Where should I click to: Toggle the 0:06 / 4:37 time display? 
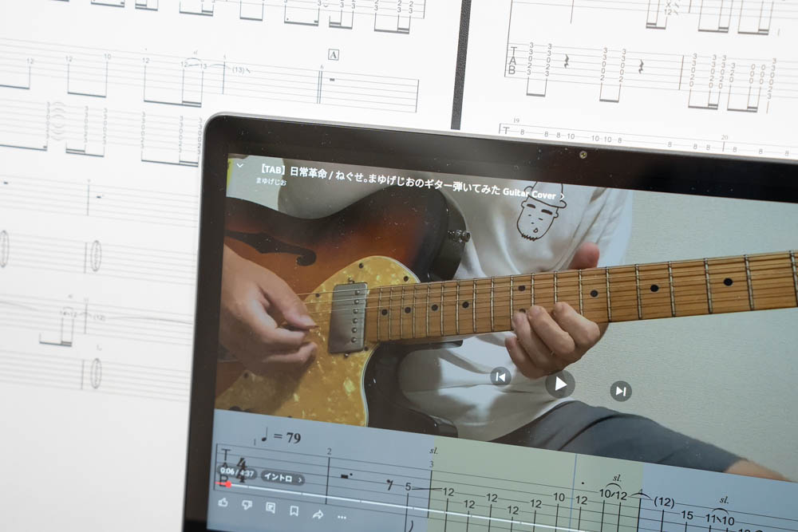237,471
